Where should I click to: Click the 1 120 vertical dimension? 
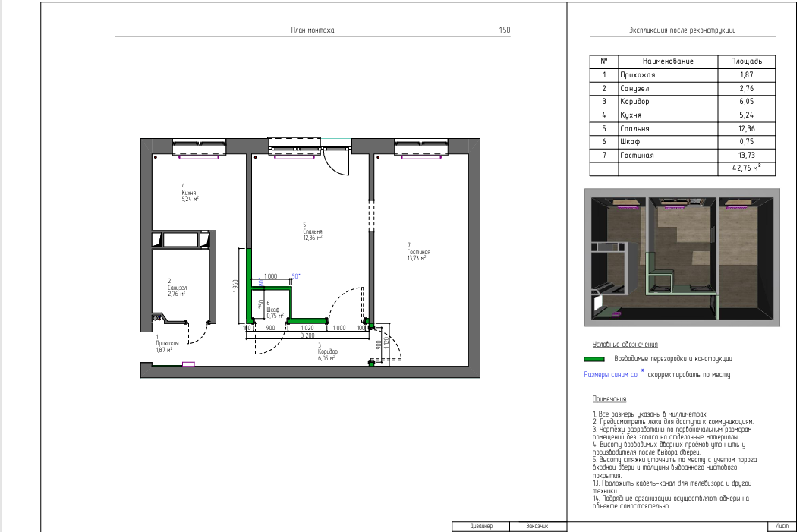click(386, 343)
